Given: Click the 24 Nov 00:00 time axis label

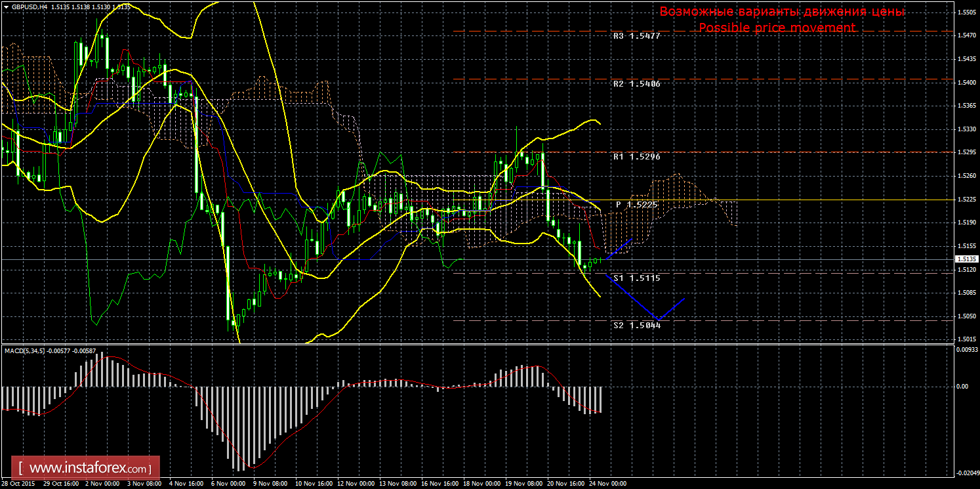Looking at the screenshot, I should 607,484.
